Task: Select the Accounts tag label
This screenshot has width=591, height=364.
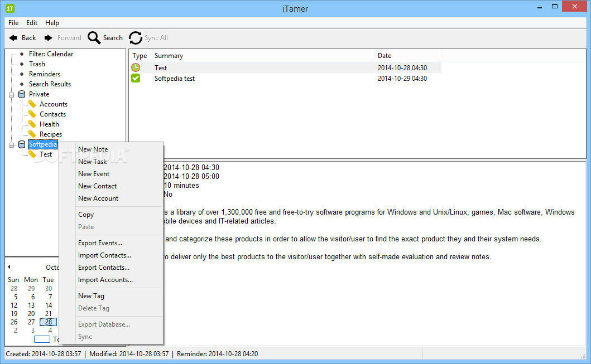Action: click(54, 104)
